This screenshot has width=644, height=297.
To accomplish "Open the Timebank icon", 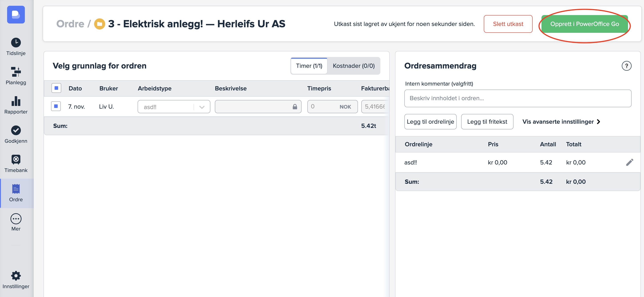I will point(16,159).
